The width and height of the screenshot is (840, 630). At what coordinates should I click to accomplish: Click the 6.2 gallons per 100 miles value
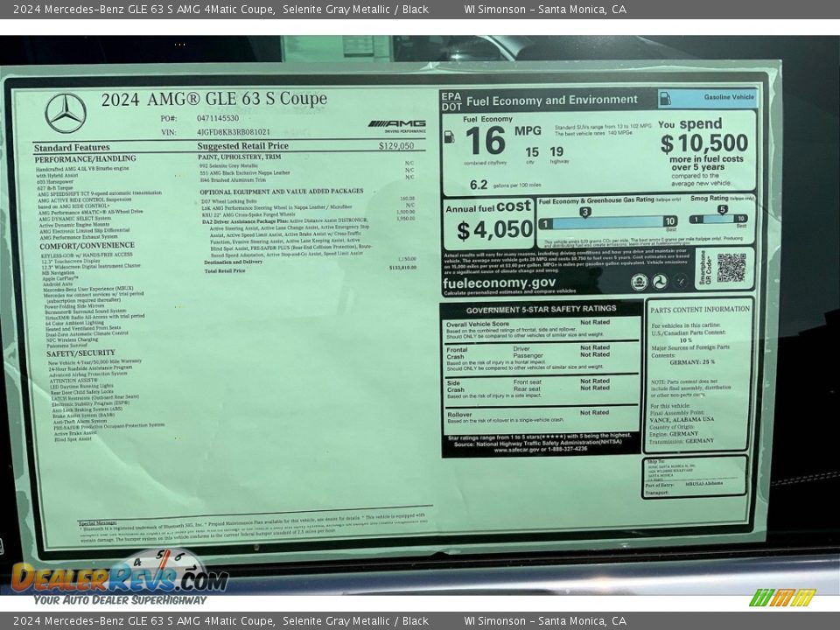479,185
